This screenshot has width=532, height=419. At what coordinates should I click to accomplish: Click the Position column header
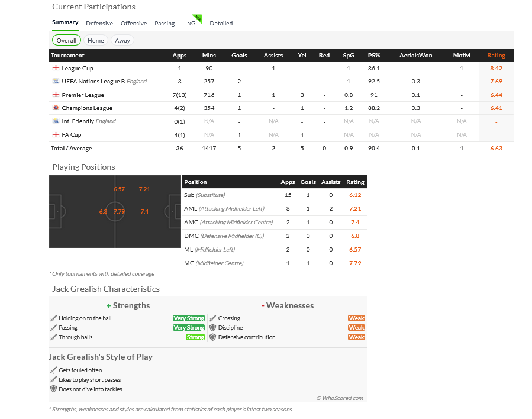(195, 182)
